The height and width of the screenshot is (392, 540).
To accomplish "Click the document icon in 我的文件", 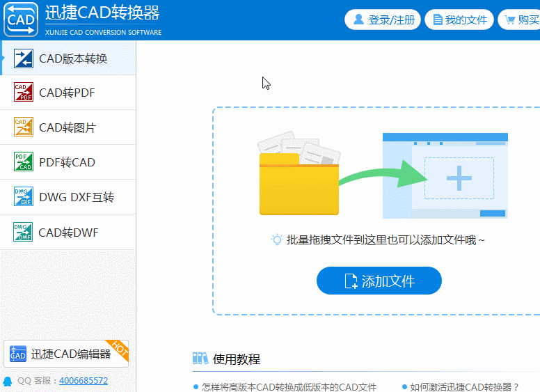I will (x=438, y=19).
